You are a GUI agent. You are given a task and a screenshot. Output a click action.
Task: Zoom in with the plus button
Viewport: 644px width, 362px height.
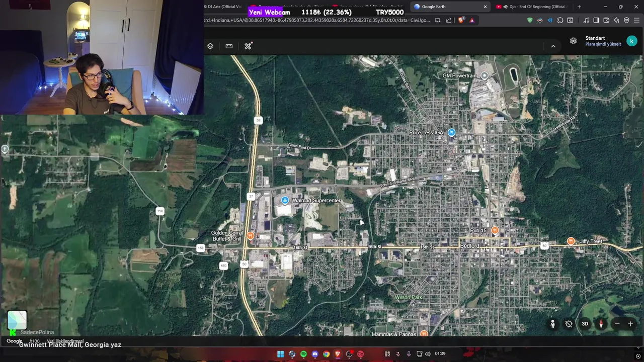click(630, 324)
